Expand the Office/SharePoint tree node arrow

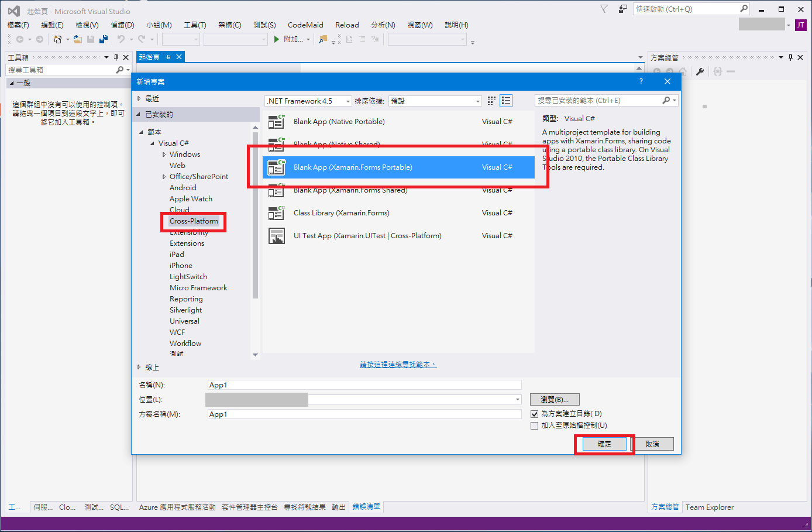[164, 177]
